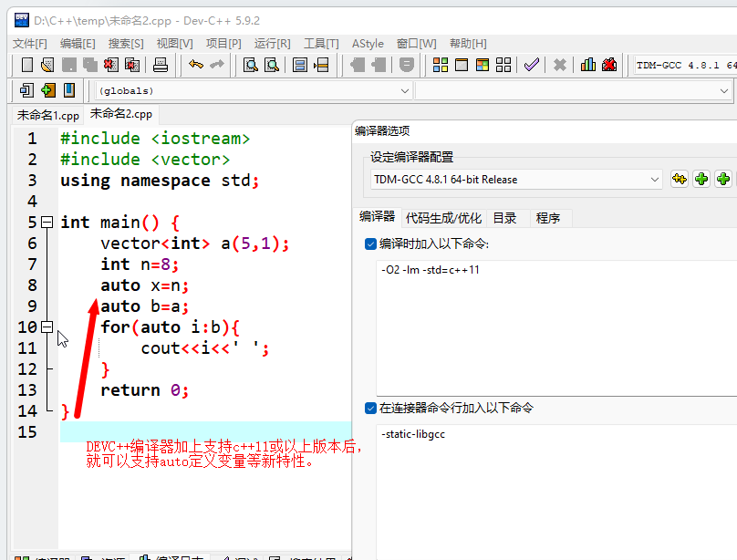The height and width of the screenshot is (560, 737).
Task: Click the Go to line toolbar icon
Action: click(321, 65)
